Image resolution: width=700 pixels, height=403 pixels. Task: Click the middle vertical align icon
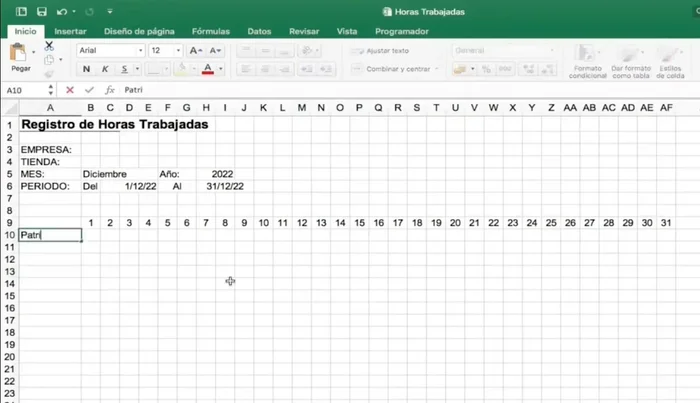click(265, 50)
